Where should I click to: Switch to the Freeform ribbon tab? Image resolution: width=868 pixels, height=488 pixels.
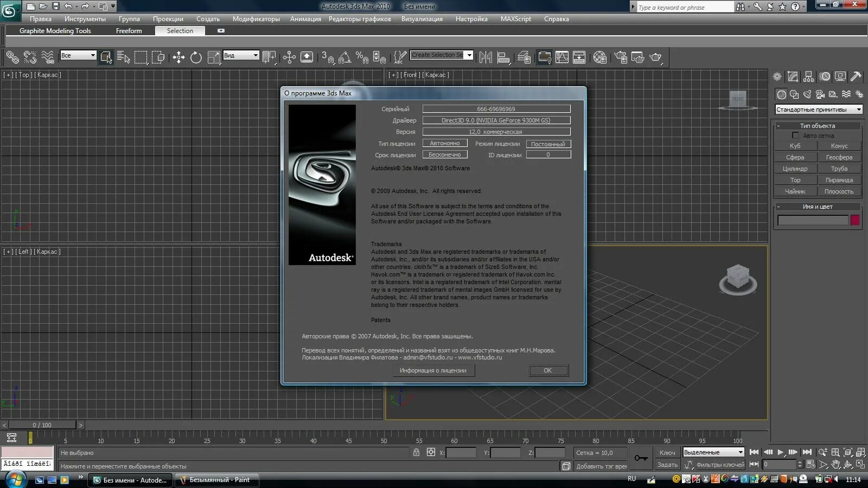pos(129,31)
